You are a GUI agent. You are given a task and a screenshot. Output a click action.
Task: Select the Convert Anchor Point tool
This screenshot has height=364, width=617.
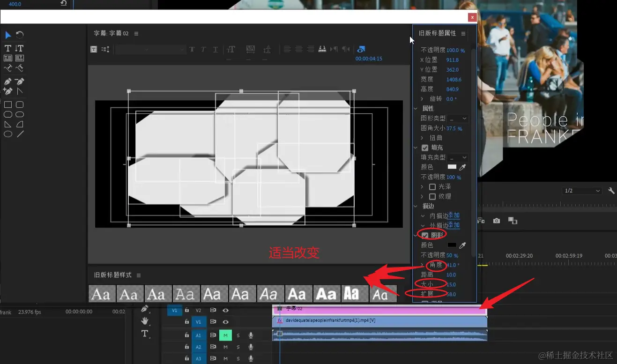click(20, 91)
